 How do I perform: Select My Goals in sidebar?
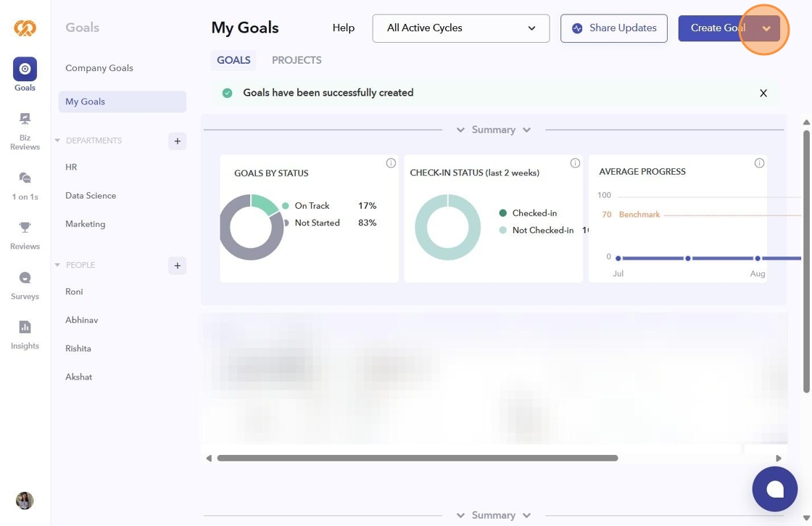tap(123, 102)
